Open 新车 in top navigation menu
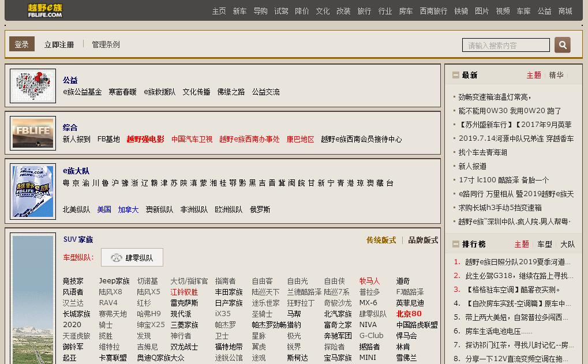The width and height of the screenshot is (588, 364). click(x=239, y=11)
